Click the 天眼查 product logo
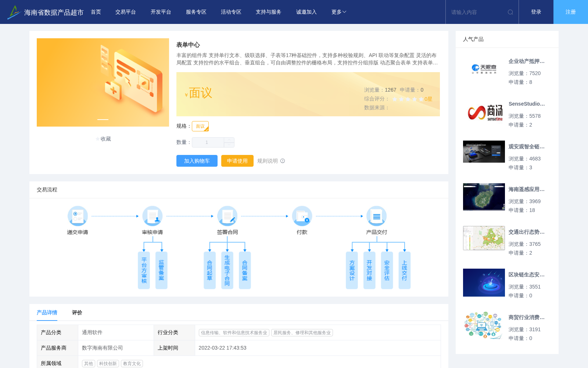 coord(484,69)
